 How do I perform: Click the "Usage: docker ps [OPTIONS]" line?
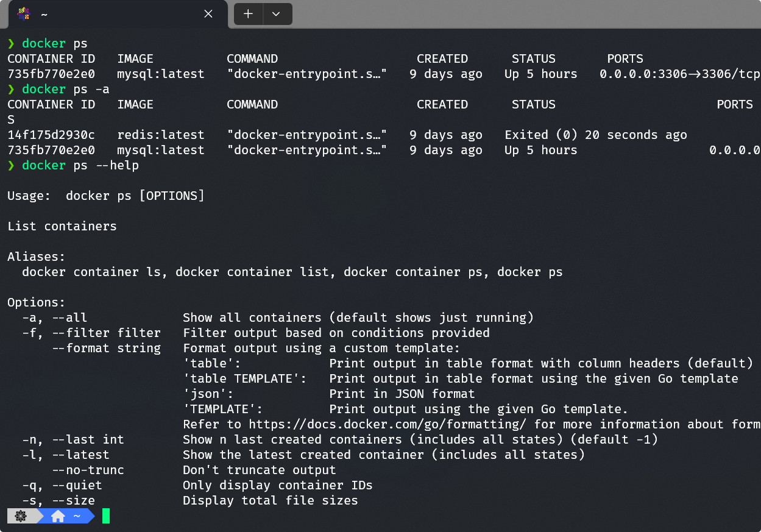coord(106,196)
